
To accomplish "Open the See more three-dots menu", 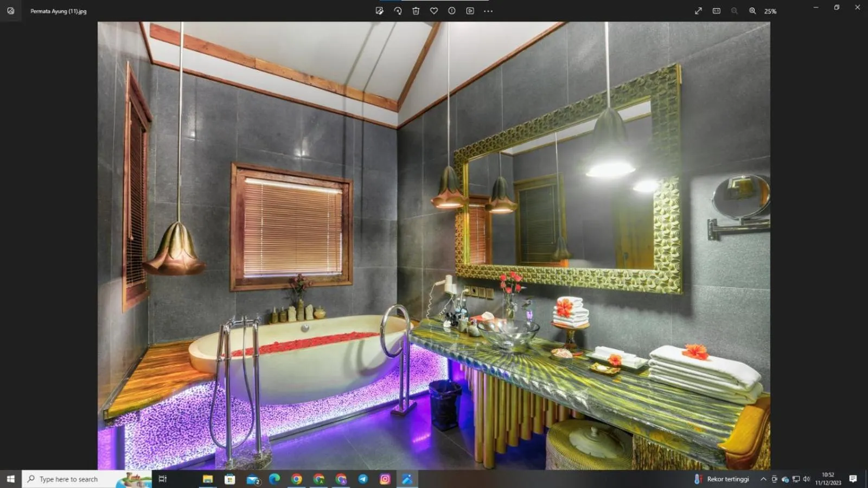I will (488, 11).
